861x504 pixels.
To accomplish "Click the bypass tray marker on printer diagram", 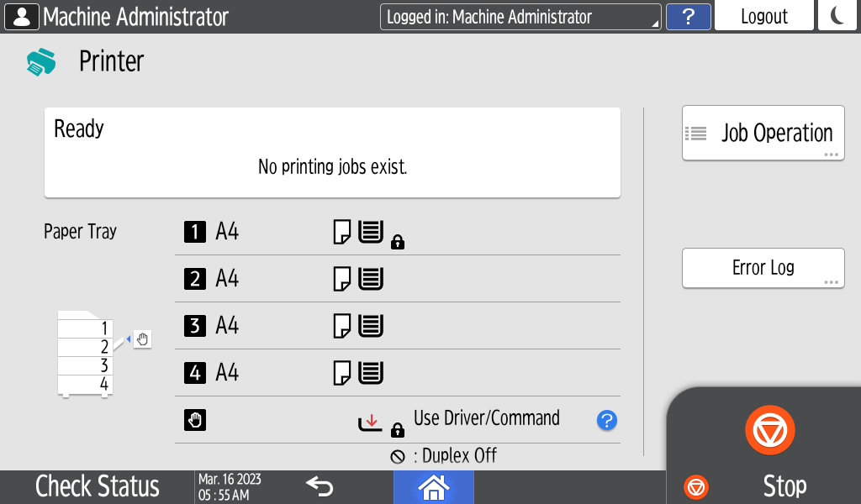I will [x=141, y=339].
